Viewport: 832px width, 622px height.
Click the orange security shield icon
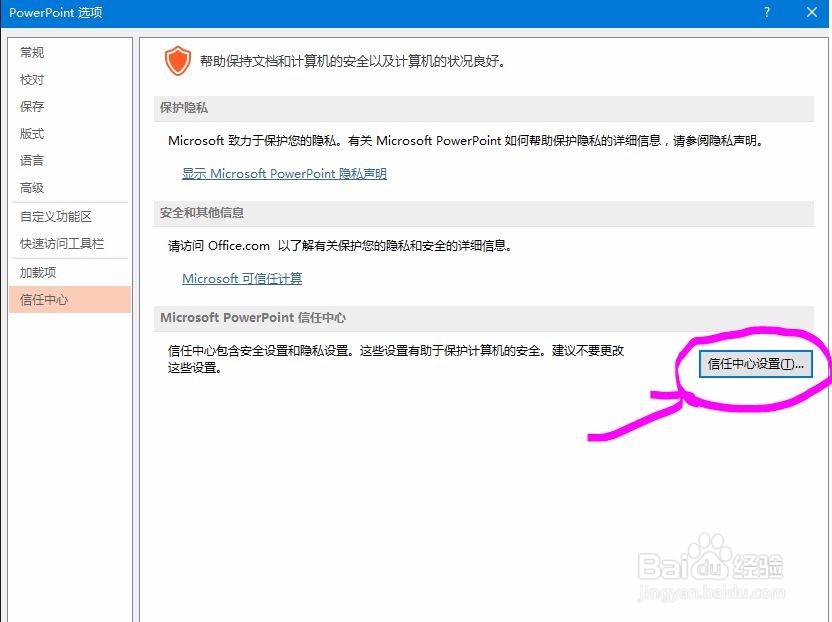177,61
